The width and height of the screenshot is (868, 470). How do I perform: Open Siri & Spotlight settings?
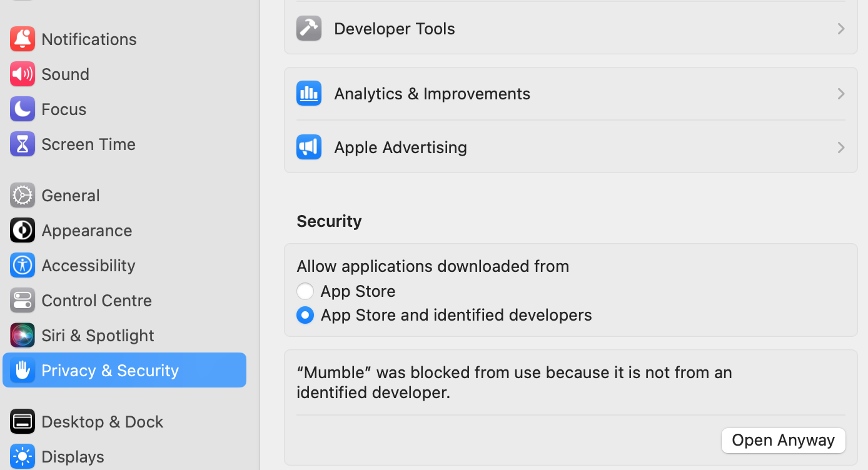97,335
